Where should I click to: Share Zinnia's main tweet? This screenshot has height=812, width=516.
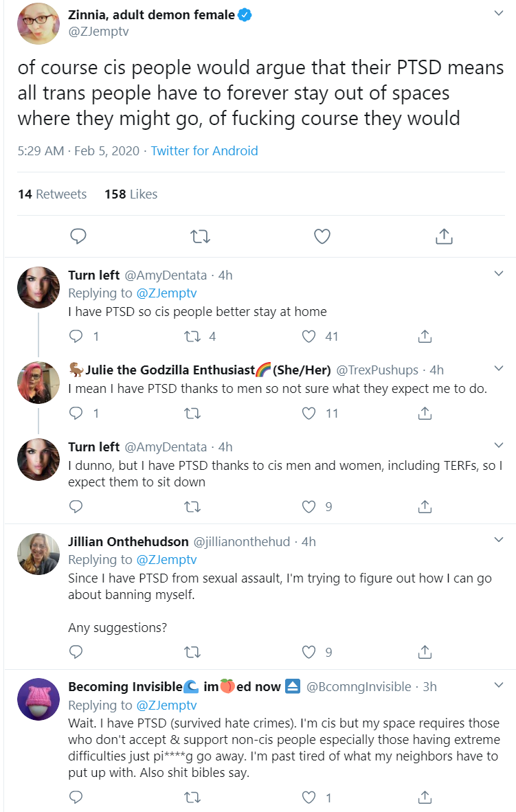pyautogui.click(x=444, y=236)
